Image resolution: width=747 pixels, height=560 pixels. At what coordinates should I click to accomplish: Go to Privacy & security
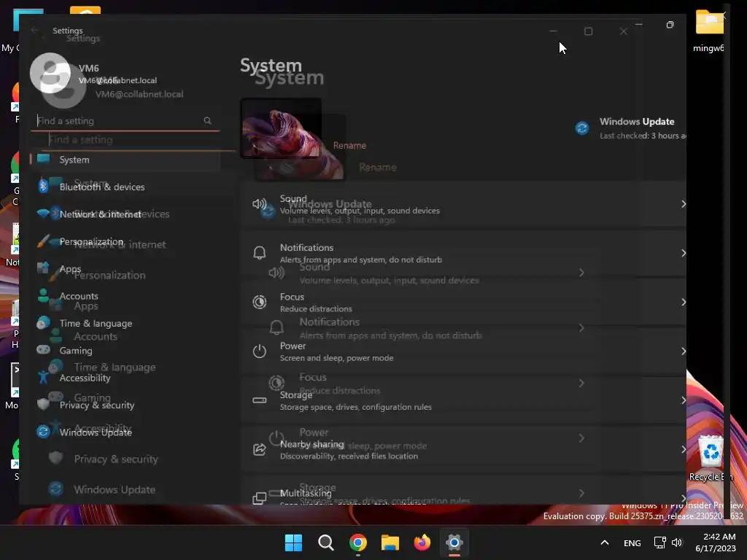125,405
